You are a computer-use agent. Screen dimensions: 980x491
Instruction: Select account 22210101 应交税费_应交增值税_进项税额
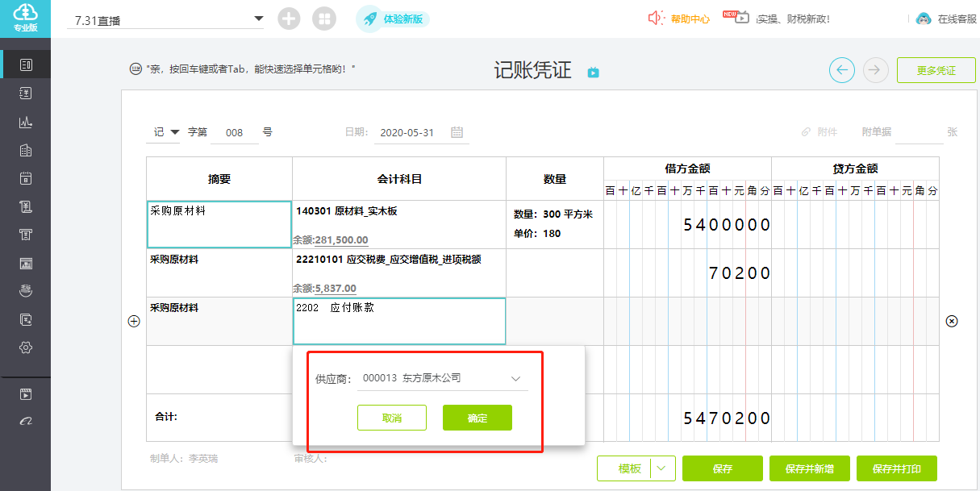(389, 260)
